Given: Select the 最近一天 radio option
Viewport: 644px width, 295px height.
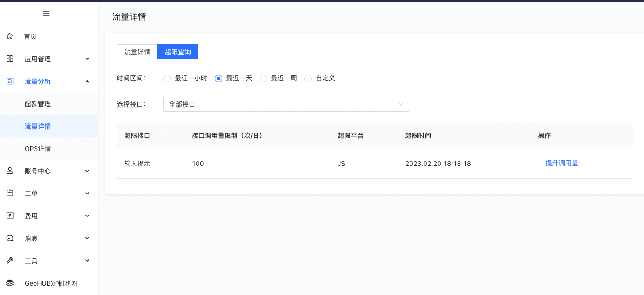Looking at the screenshot, I should (218, 79).
